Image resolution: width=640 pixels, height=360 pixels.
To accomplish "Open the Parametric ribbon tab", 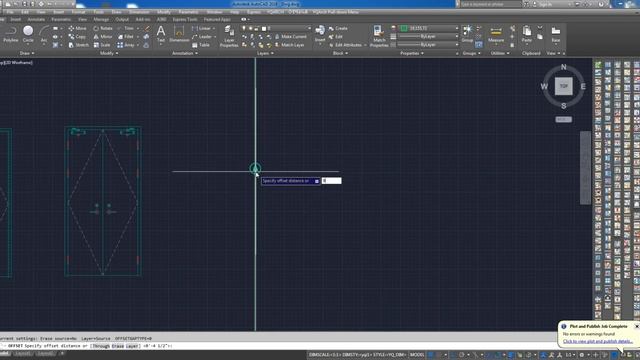I will 61,19.
